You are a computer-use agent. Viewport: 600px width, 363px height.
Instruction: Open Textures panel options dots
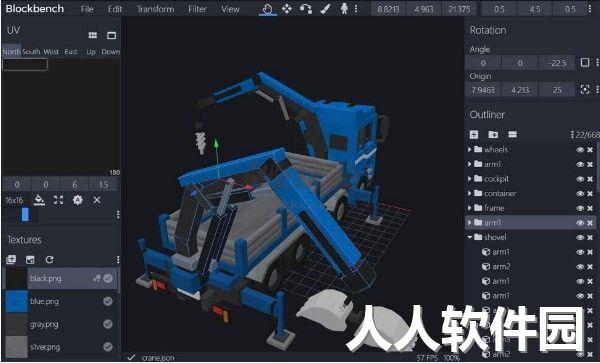coord(118,260)
